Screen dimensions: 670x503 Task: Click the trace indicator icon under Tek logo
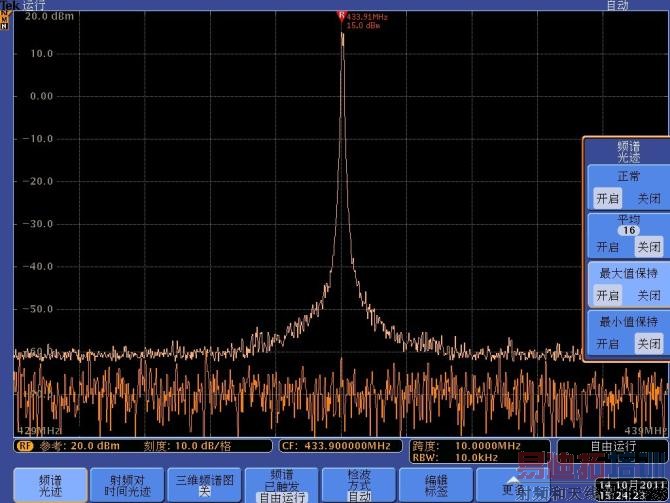click(4, 19)
